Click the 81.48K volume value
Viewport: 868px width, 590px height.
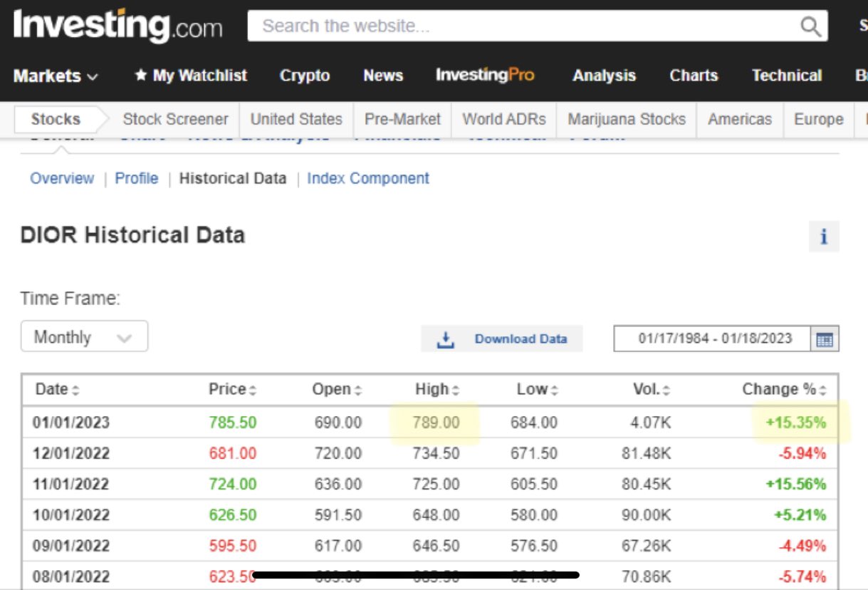coord(646,453)
